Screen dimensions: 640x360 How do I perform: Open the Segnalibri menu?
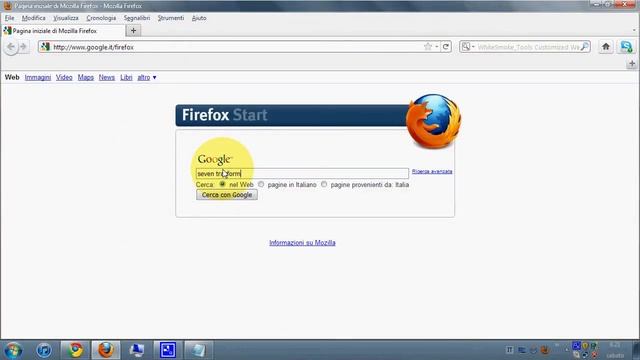point(137,18)
